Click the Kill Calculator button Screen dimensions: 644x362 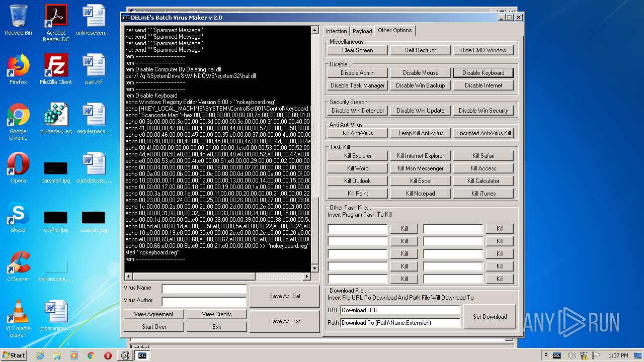click(x=484, y=181)
